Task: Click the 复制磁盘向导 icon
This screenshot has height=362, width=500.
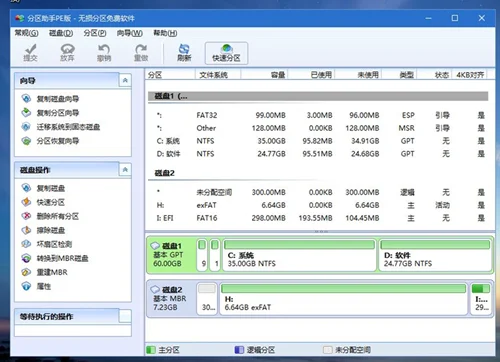Action: pos(26,98)
